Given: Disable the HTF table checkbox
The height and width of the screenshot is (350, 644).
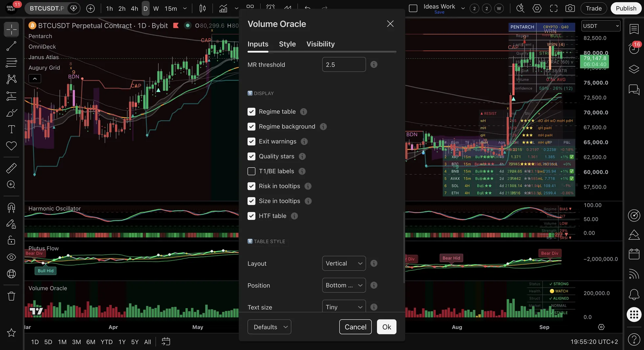Looking at the screenshot, I should 251,216.
